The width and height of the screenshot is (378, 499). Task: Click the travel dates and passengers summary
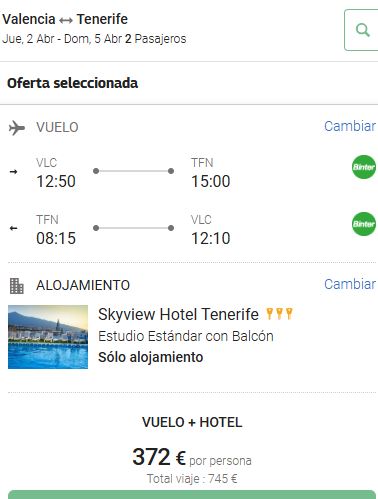(x=94, y=39)
